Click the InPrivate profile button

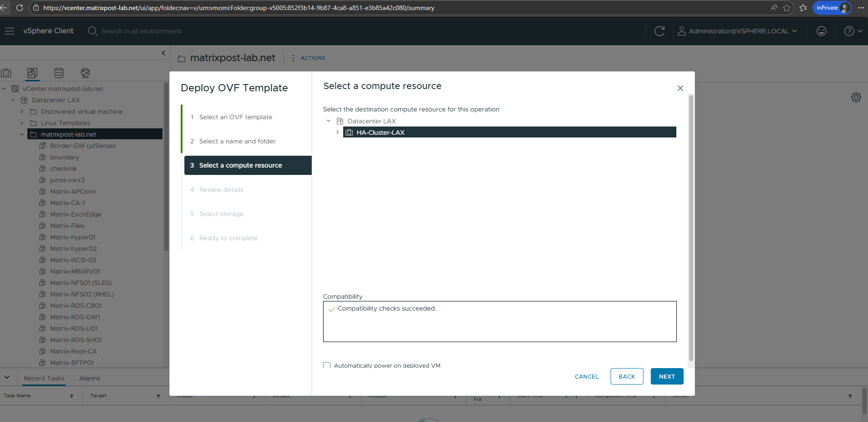point(832,8)
